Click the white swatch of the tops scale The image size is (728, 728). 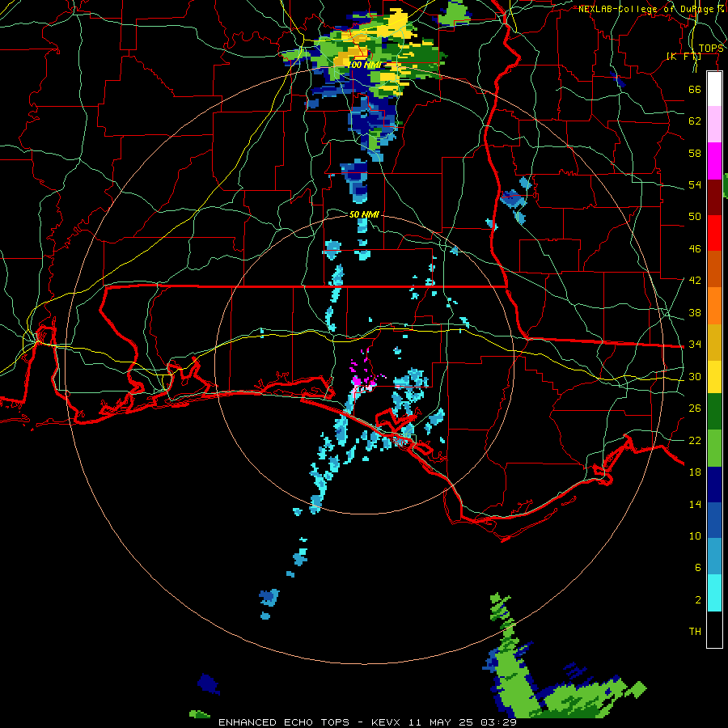click(714, 89)
